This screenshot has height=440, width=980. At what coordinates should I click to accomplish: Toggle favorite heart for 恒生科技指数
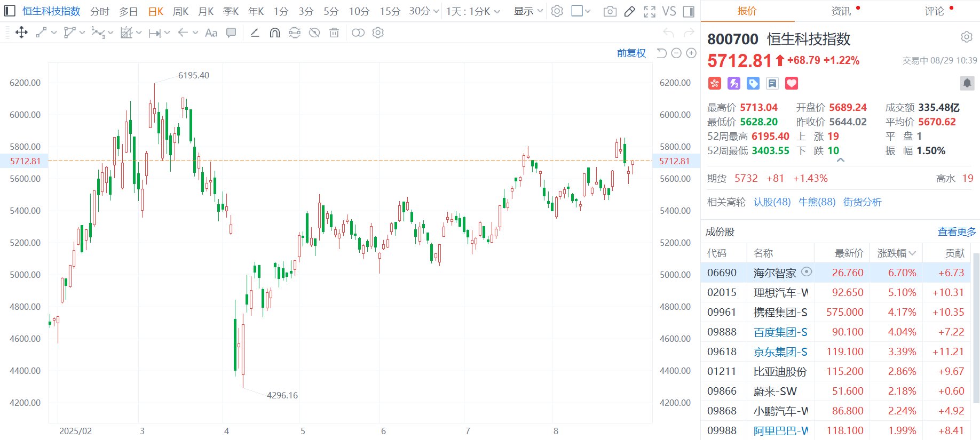pos(792,83)
